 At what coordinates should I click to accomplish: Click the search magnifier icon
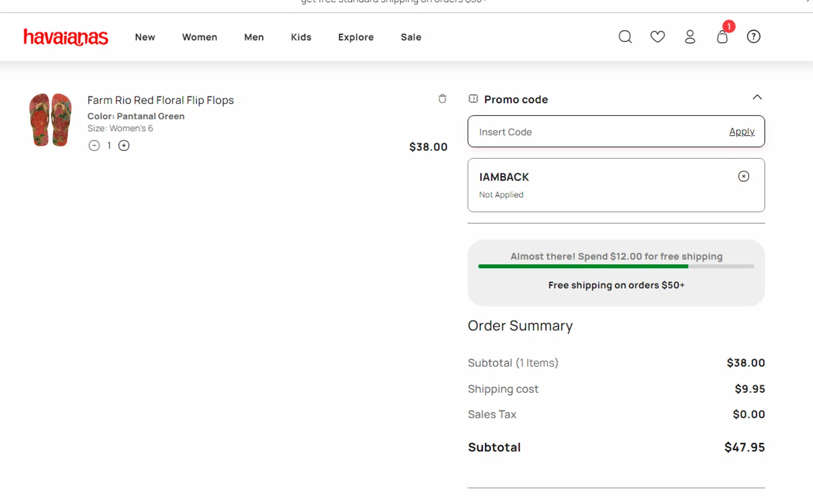tap(625, 37)
